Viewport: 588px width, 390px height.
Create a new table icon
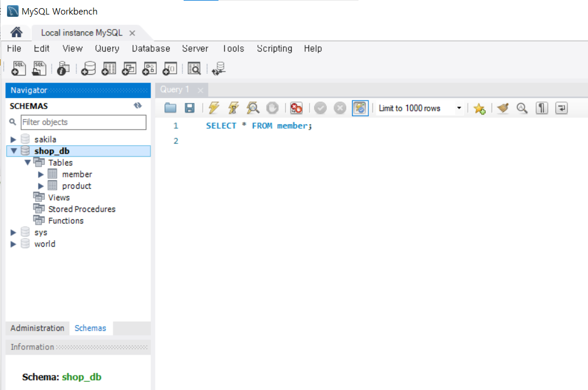click(109, 68)
